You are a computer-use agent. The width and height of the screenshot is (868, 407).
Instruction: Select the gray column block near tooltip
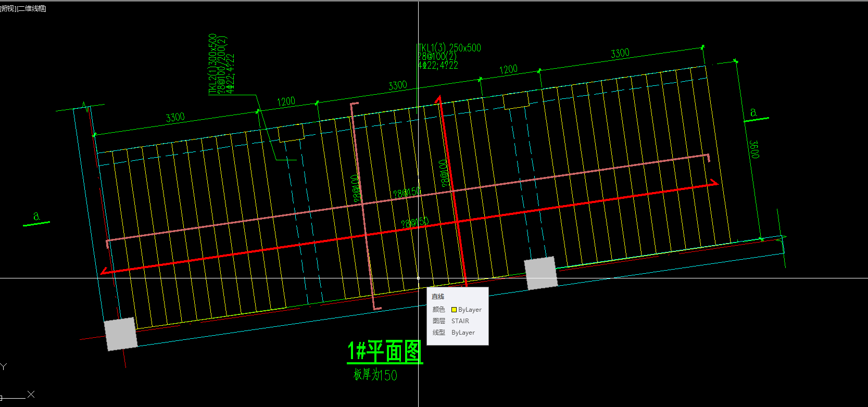pyautogui.click(x=541, y=273)
